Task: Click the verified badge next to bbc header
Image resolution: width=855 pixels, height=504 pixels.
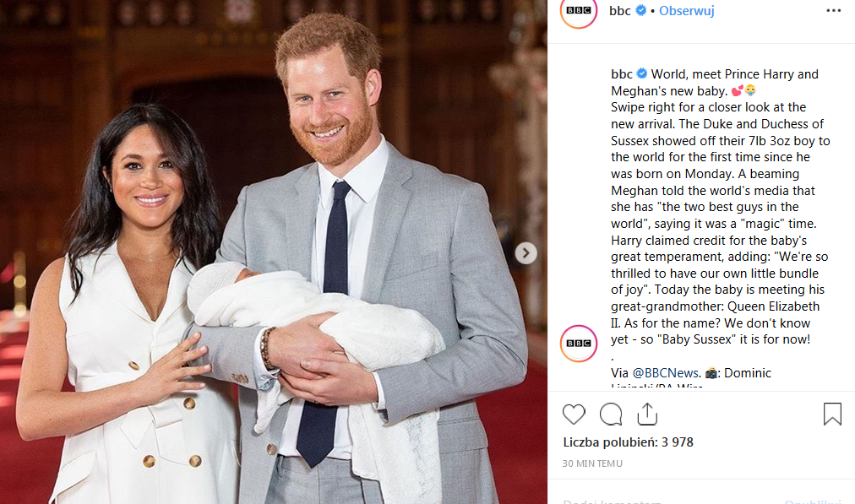Action: [x=641, y=10]
